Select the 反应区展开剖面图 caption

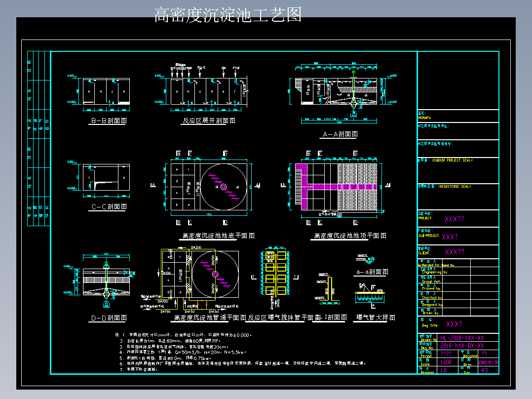[x=209, y=120]
